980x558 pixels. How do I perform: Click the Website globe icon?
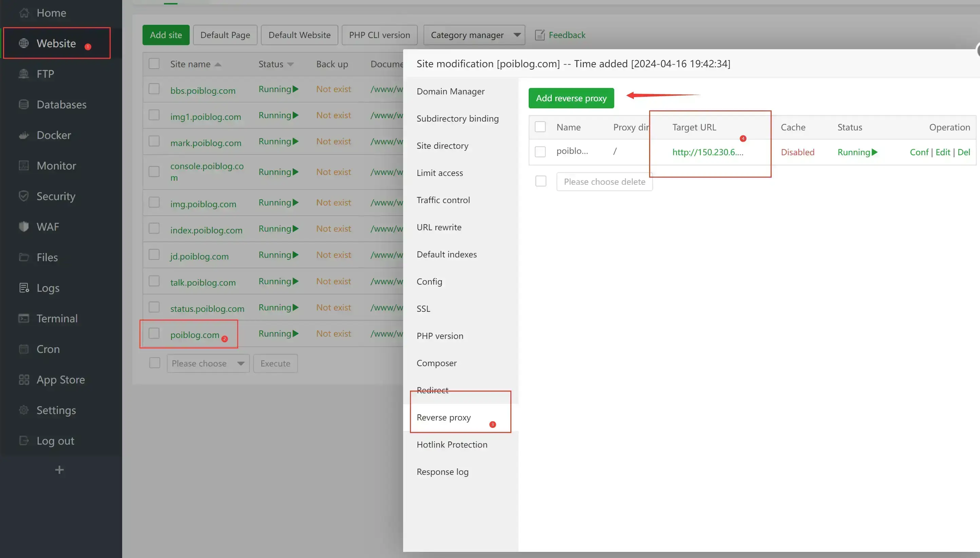24,43
